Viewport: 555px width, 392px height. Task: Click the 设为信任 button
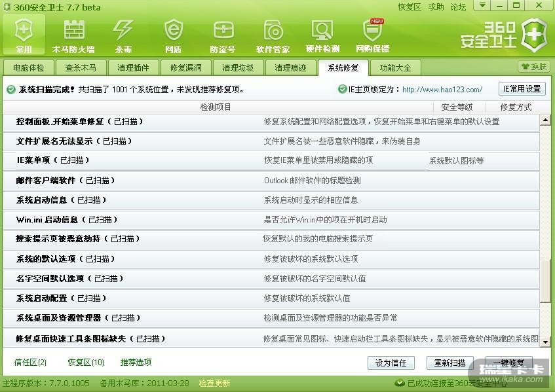[x=391, y=363]
